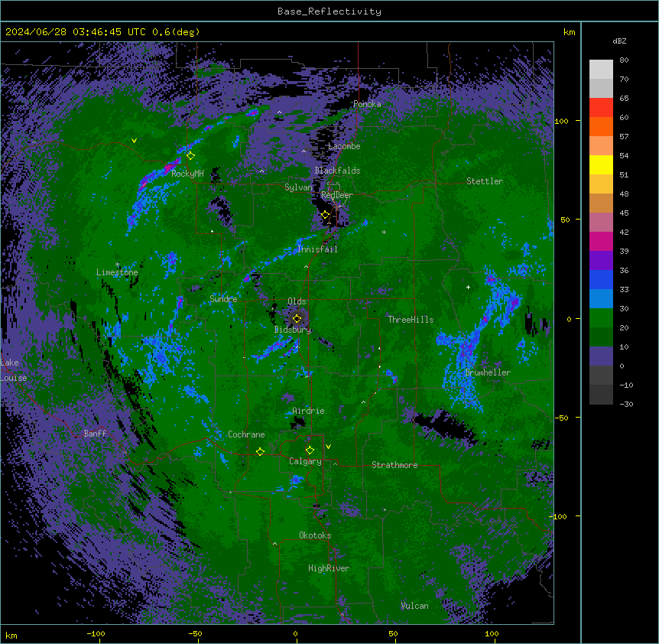Pick the purple 39-36 dBZ legend swatch
659x644 pixels.
(x=601, y=260)
